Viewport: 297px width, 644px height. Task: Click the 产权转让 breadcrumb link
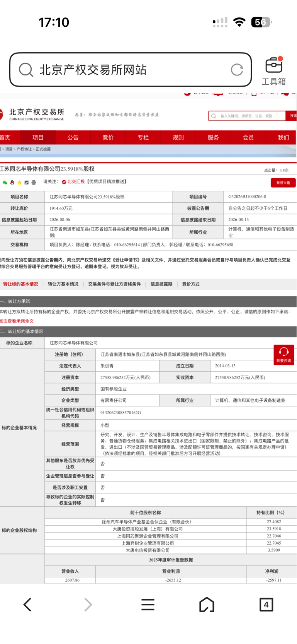24,149
